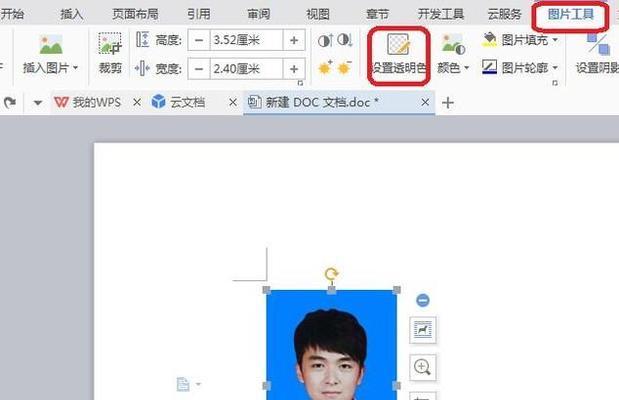The width and height of the screenshot is (619, 400).
Task: Open the 插入 ribbon tab
Action: click(x=72, y=14)
